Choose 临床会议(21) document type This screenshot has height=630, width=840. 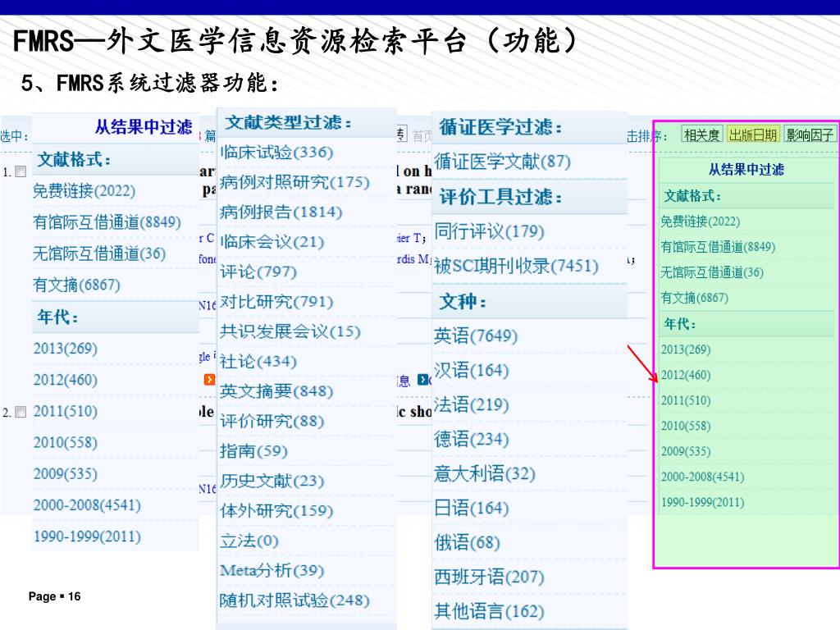(x=272, y=242)
